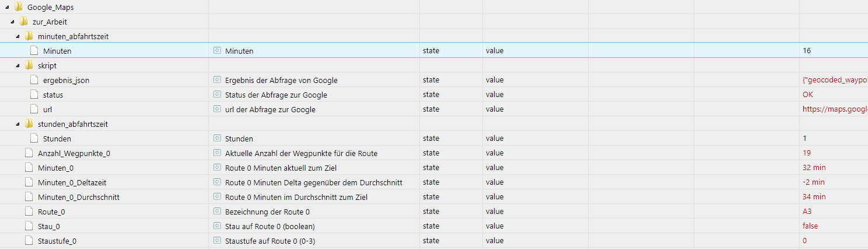Screen dimensions: 868x249
Task: Click the false value of Stau_0
Action: tap(811, 226)
